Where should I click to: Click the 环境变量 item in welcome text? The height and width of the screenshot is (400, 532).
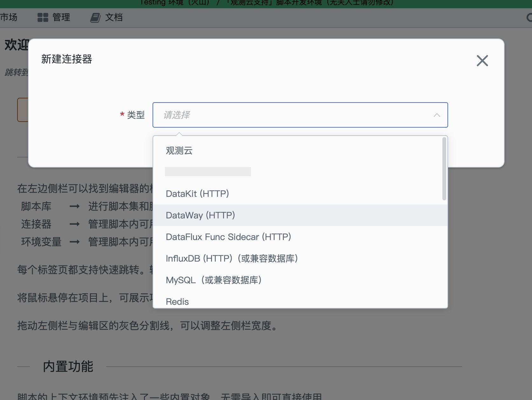(x=41, y=242)
